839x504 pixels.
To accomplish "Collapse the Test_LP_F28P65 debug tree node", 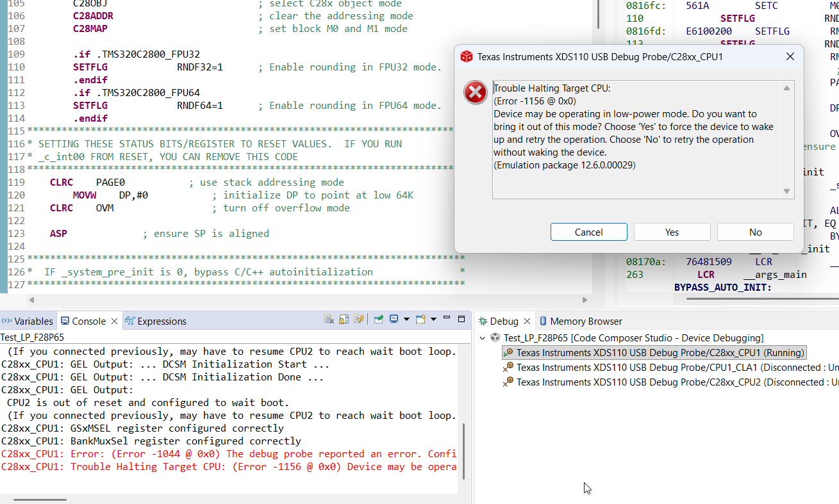I will (x=483, y=337).
